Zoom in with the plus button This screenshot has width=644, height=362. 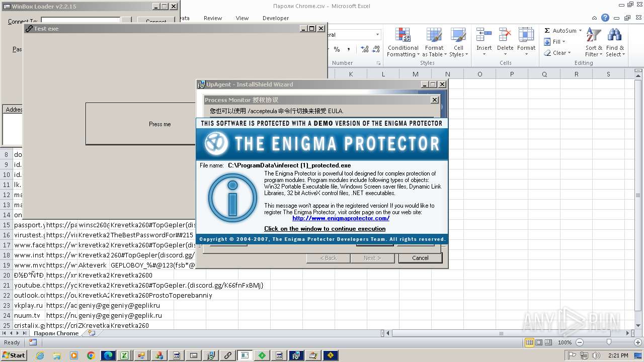638,342
